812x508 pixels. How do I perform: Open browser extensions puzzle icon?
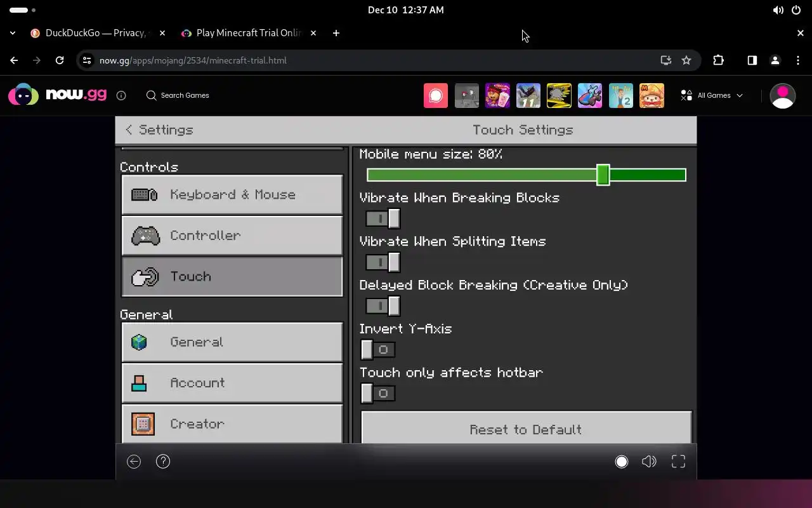[x=718, y=60]
